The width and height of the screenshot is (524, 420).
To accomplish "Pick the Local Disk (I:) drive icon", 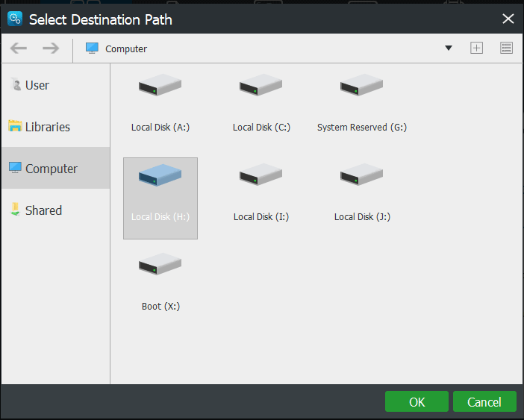I will [261, 177].
